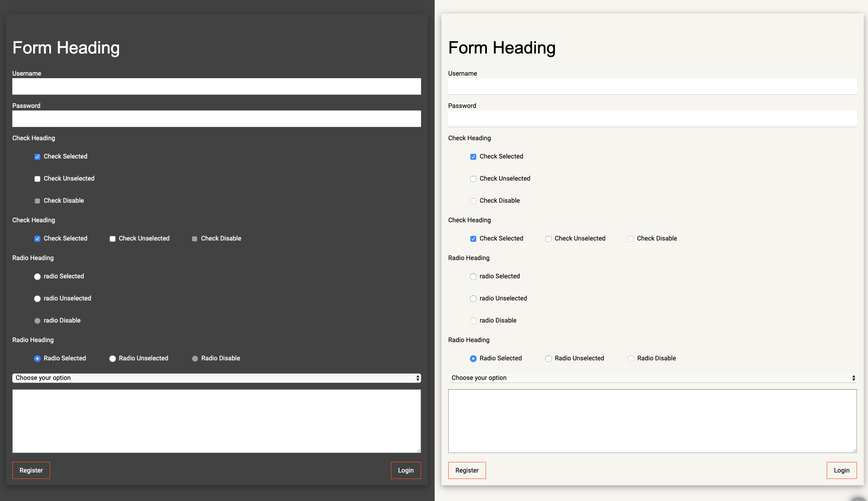Click dropdown arrows on dark form select
Image resolution: width=868 pixels, height=501 pixels.
tap(418, 378)
